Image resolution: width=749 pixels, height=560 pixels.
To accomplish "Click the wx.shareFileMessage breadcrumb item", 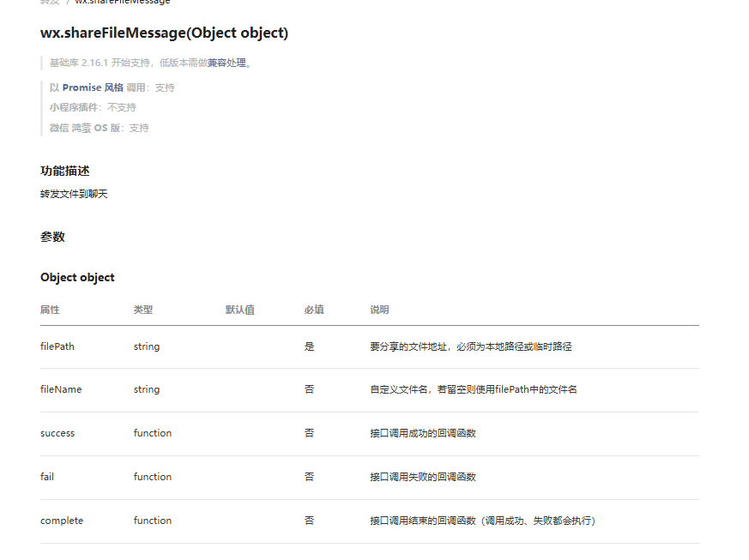I will coord(123,2).
